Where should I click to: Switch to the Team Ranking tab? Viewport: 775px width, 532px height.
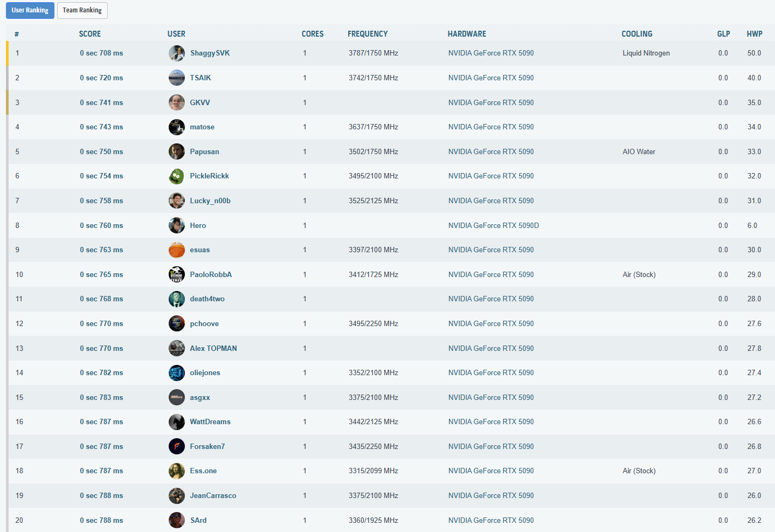pos(82,10)
